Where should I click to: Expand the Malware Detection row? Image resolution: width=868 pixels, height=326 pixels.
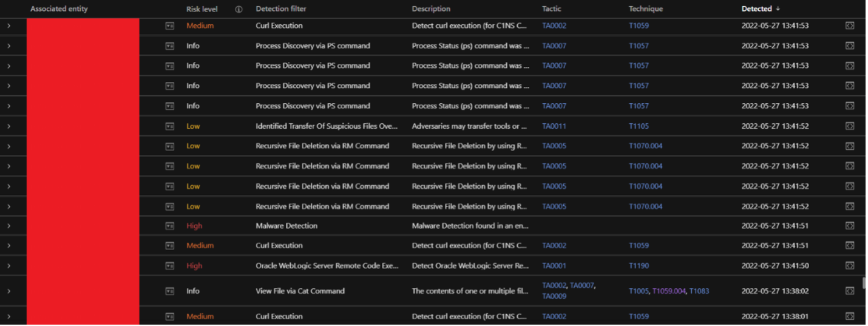tap(8, 226)
